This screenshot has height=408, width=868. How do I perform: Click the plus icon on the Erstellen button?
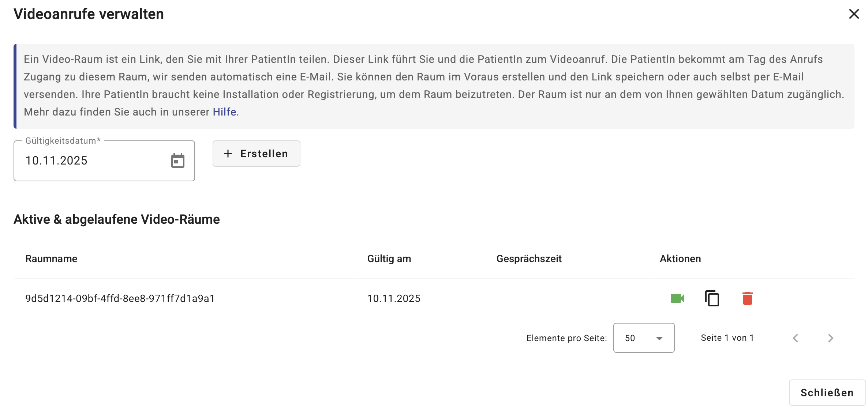pyautogui.click(x=228, y=154)
